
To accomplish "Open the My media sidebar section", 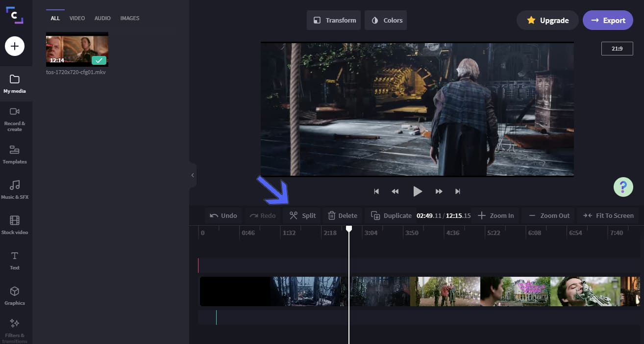I will [x=15, y=84].
